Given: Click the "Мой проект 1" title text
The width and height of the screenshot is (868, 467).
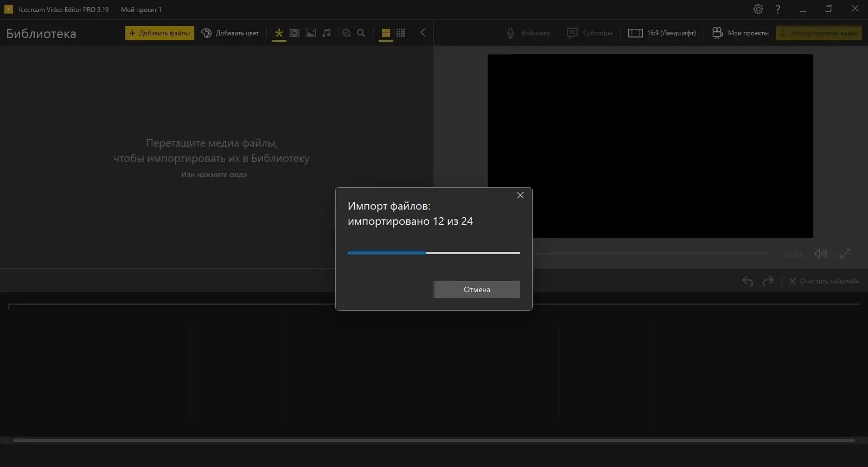Looking at the screenshot, I should click(x=141, y=10).
